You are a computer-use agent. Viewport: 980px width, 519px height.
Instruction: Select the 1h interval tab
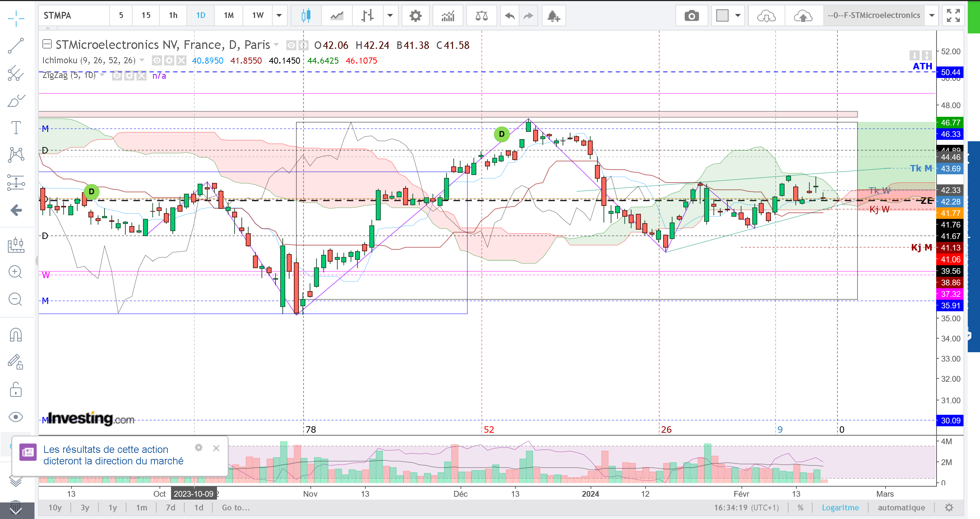point(173,15)
